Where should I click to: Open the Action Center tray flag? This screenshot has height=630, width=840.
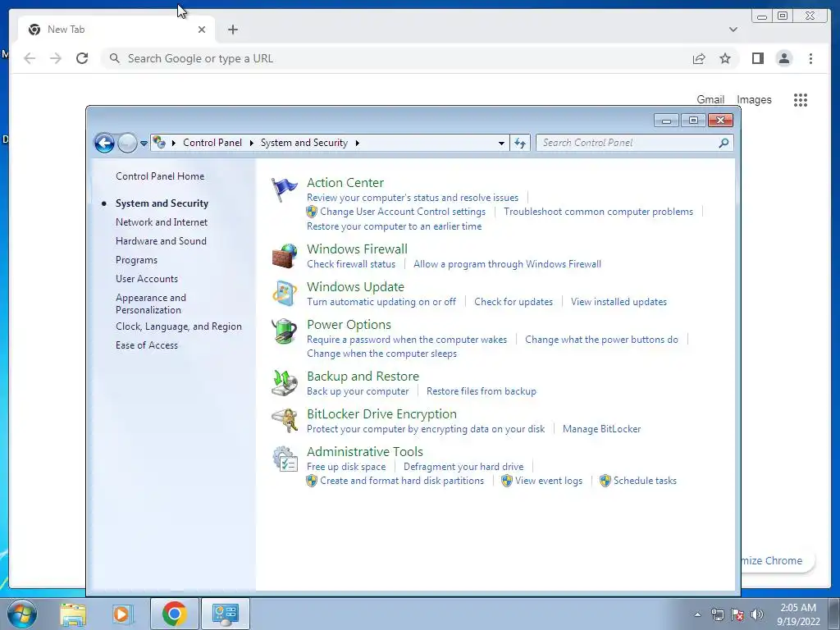[737, 614]
